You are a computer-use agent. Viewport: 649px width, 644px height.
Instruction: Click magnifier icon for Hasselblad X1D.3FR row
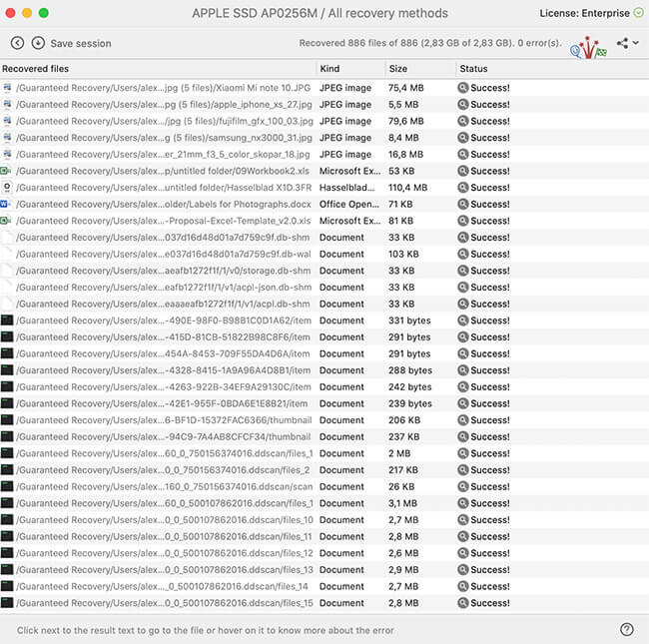462,188
